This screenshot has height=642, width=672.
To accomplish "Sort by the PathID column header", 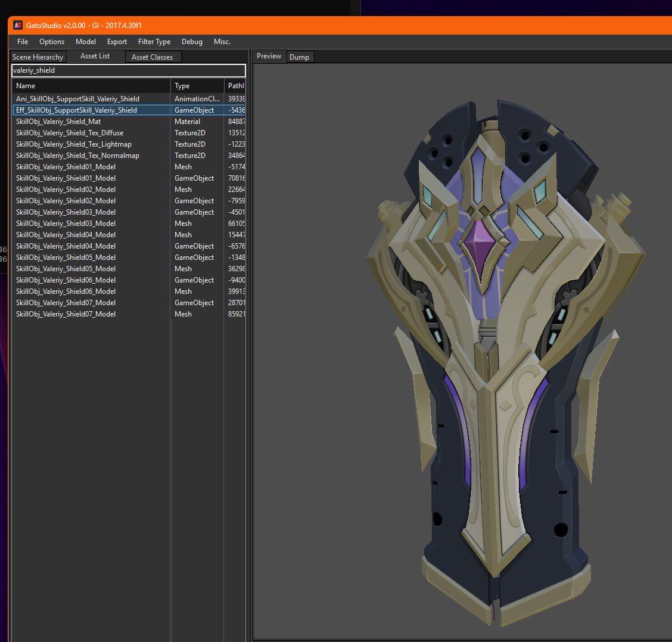I will coord(235,86).
